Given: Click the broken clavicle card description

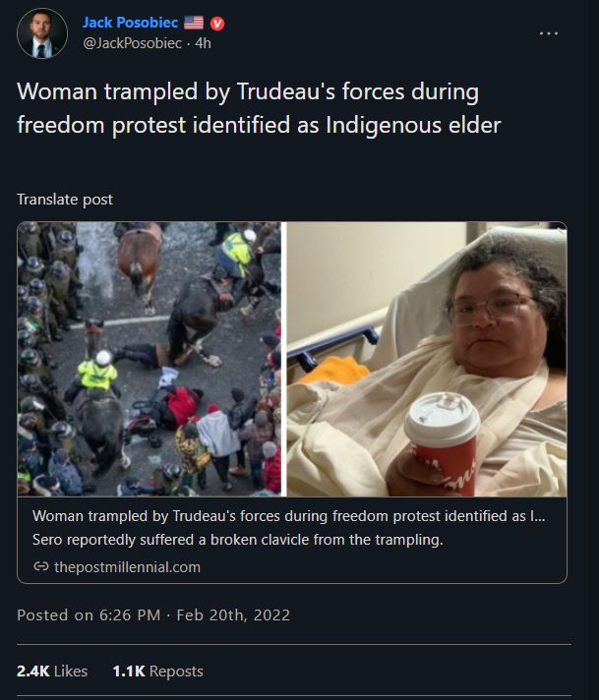Looking at the screenshot, I should click(238, 540).
